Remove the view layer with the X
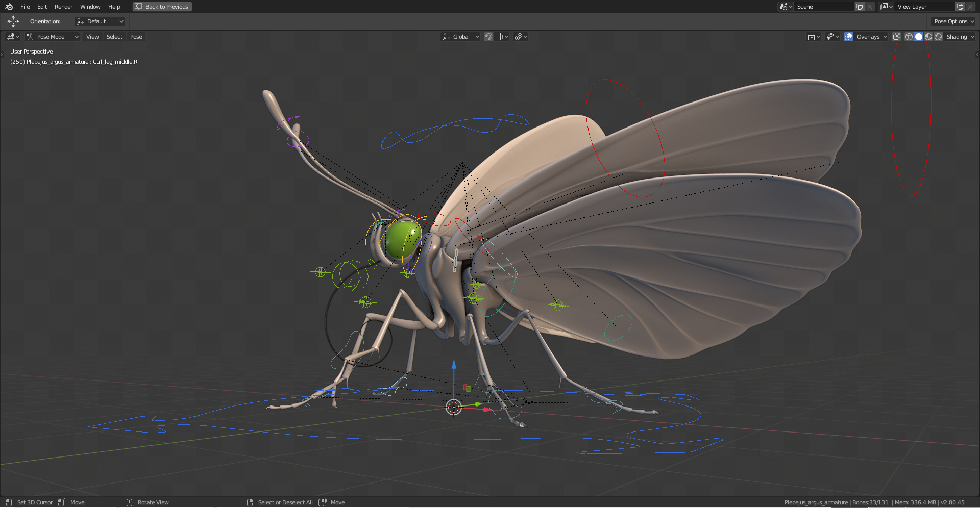The width and height of the screenshot is (980, 508). pos(970,7)
